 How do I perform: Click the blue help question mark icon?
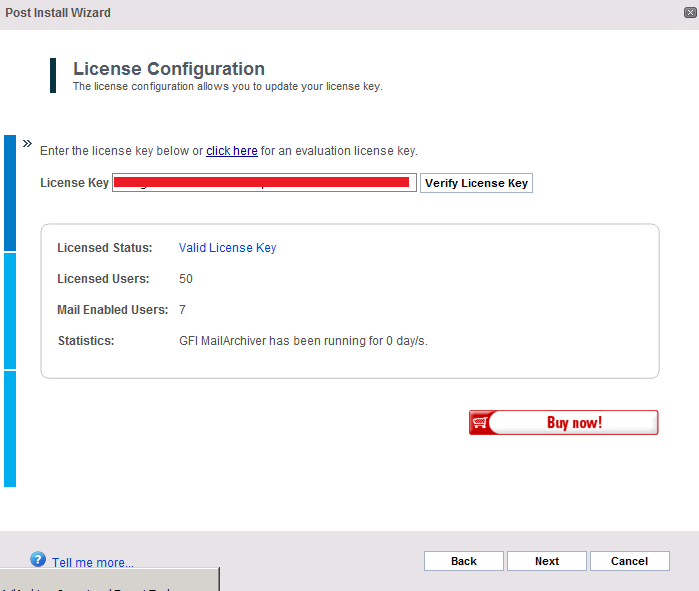pos(38,559)
